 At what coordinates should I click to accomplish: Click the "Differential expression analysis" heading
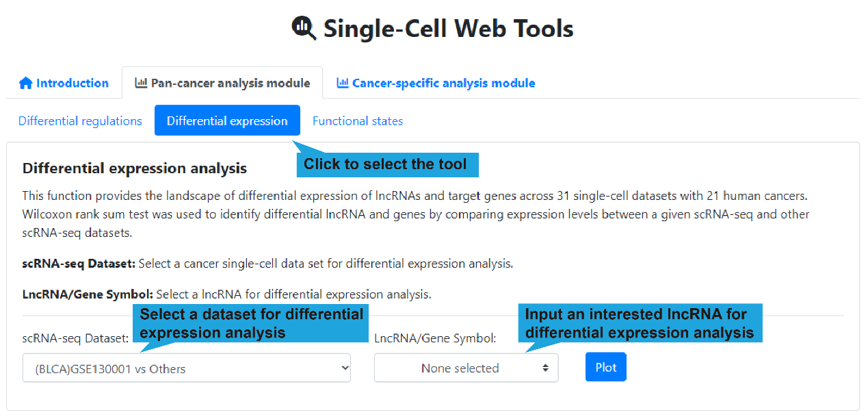pos(135,168)
